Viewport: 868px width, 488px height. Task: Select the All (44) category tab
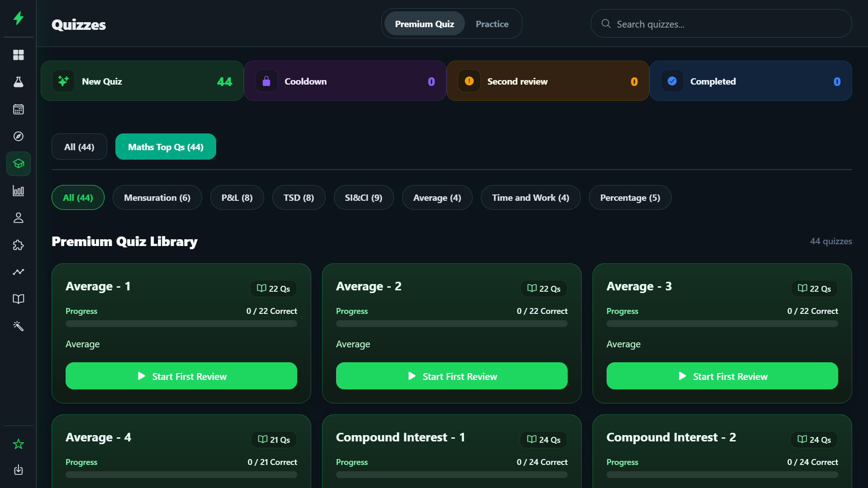pyautogui.click(x=79, y=147)
